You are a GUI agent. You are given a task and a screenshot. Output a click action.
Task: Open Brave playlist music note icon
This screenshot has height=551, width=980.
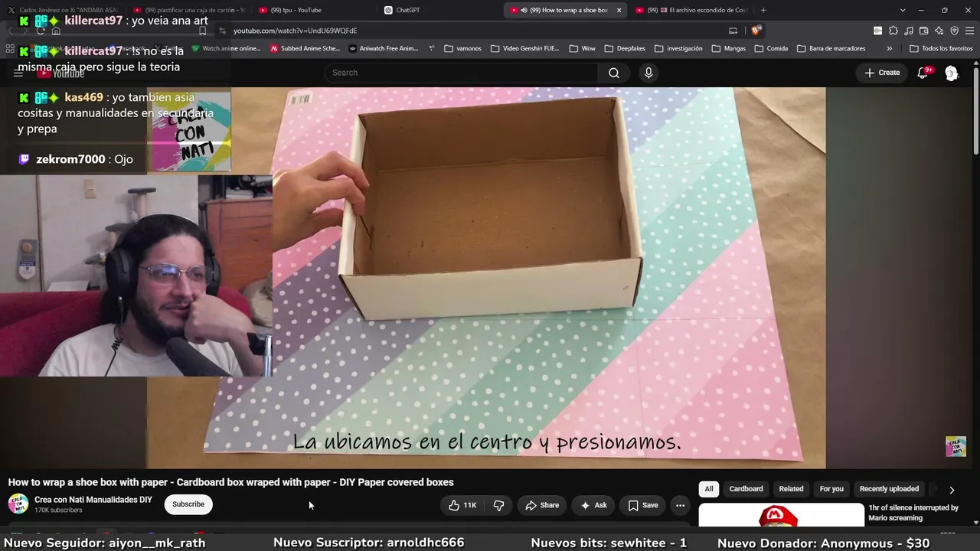tap(908, 31)
